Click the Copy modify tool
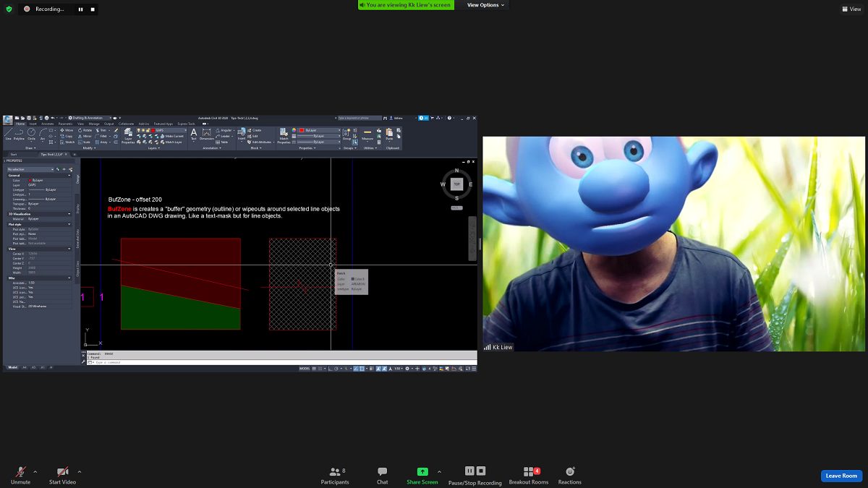Image resolution: width=868 pixels, height=488 pixels. click(67, 136)
